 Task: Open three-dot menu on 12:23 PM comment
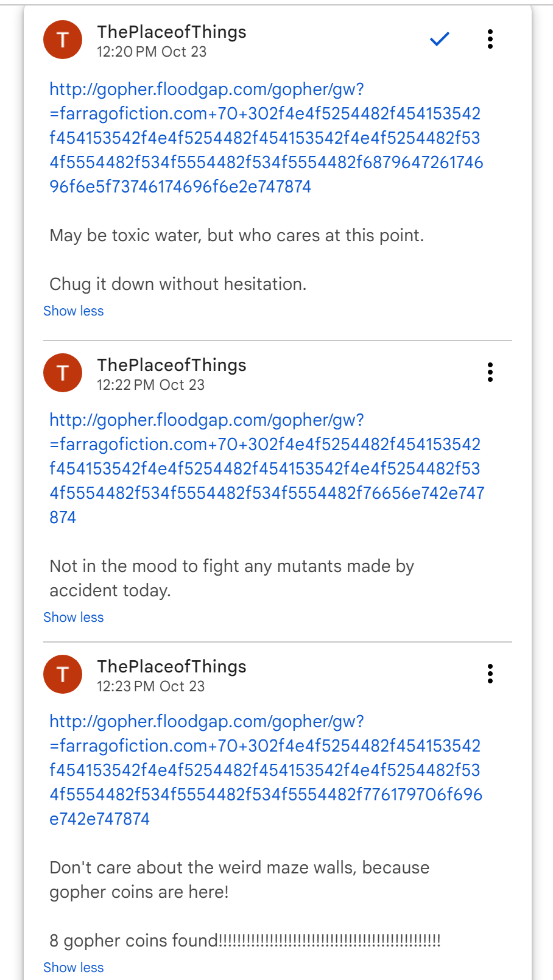(490, 674)
